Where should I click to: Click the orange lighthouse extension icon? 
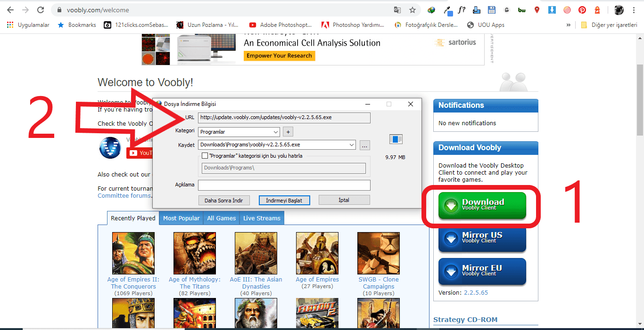click(597, 10)
